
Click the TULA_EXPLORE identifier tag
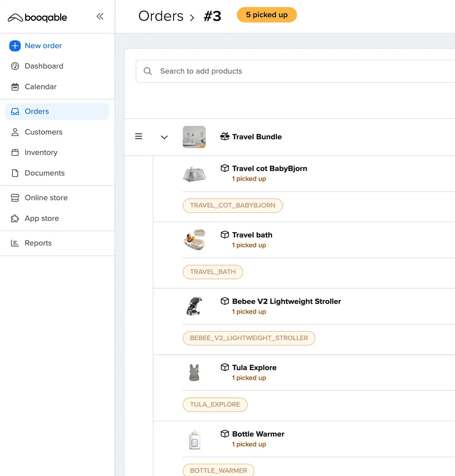point(215,405)
